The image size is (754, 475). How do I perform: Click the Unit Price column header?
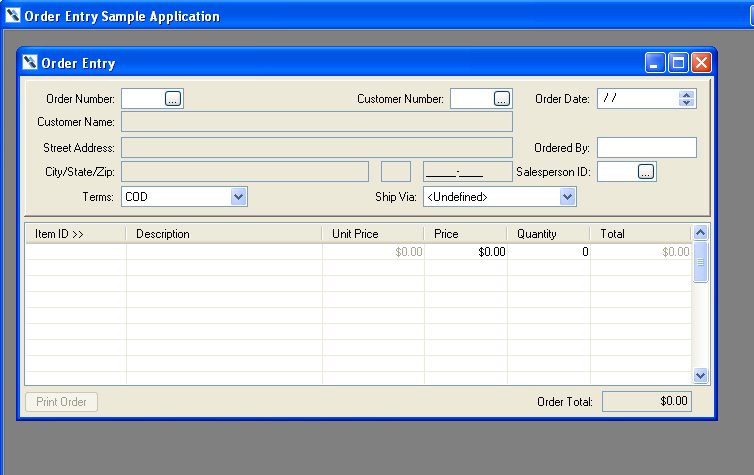(x=373, y=234)
